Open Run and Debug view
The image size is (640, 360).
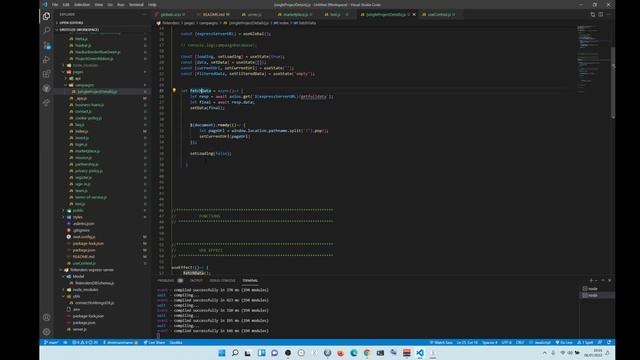point(47,60)
